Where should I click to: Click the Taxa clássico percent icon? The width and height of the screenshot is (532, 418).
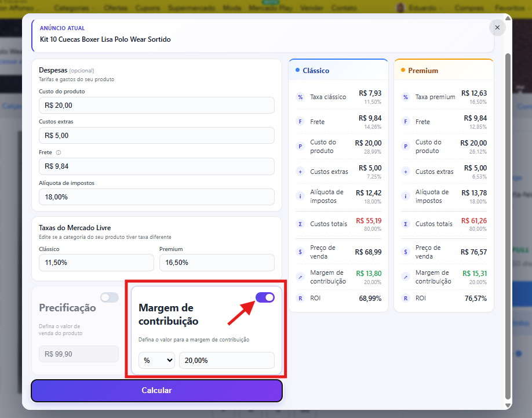pos(300,97)
